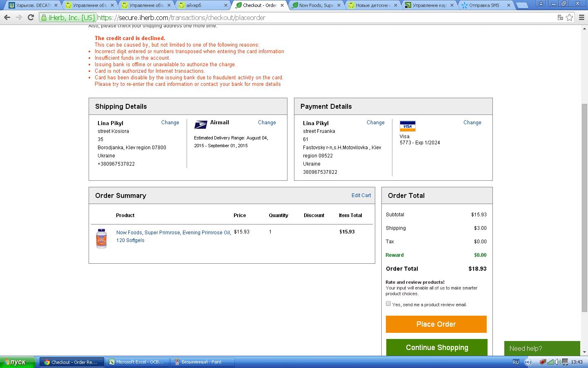Open the Now Foods Super Primrose product link
The image size is (588, 368).
pyautogui.click(x=174, y=236)
